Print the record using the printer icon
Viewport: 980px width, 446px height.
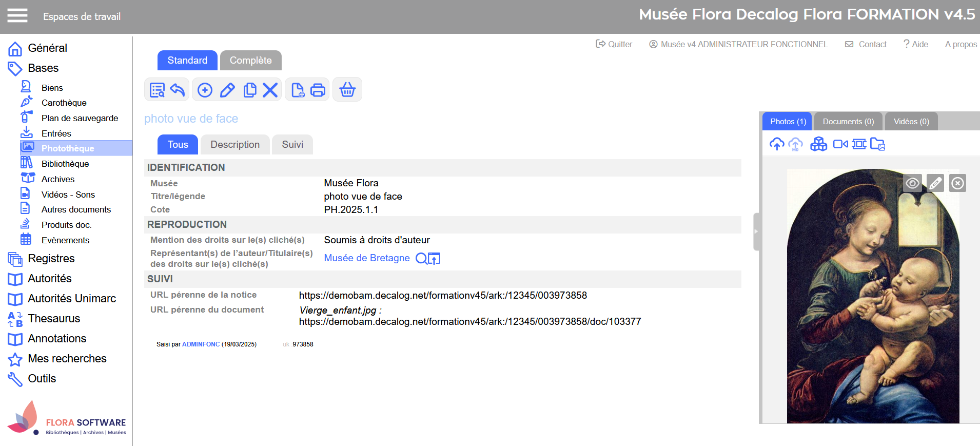click(x=318, y=90)
